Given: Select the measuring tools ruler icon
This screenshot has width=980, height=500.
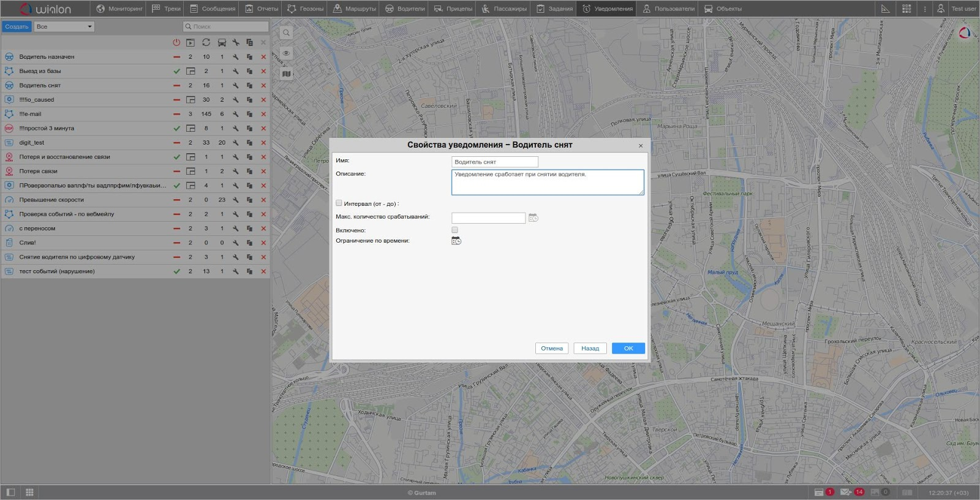Looking at the screenshot, I should 885,9.
